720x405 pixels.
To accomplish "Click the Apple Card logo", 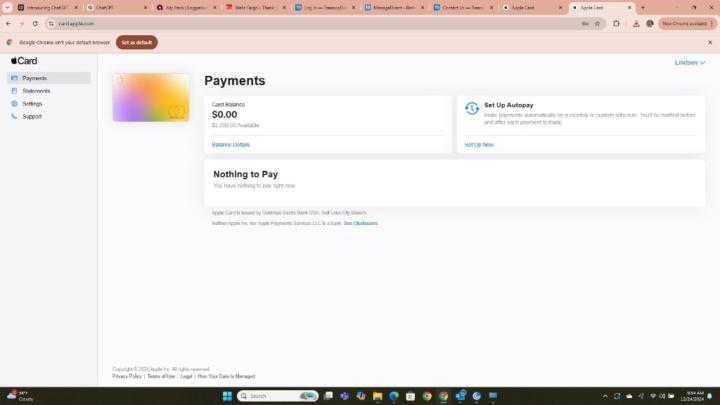I will pyautogui.click(x=24, y=61).
